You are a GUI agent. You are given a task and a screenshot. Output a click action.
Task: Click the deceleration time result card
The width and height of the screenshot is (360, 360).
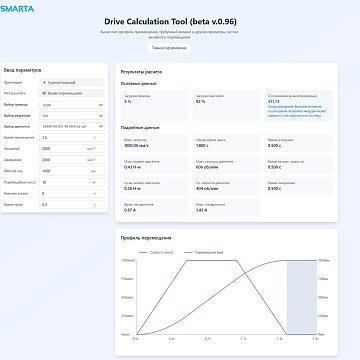(299, 186)
